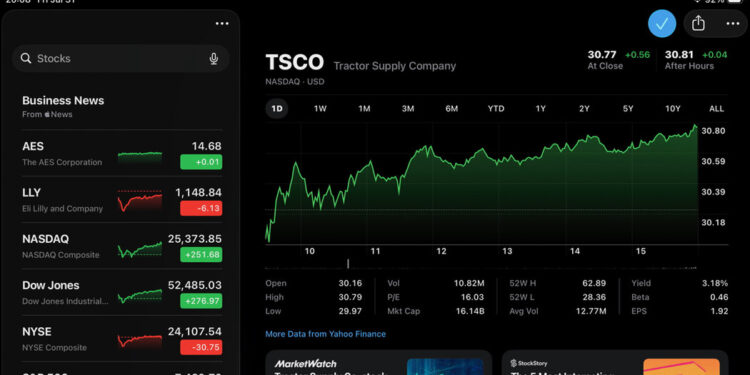750x375 pixels.
Task: Click the volume marker below the chart
Action: click(348, 264)
